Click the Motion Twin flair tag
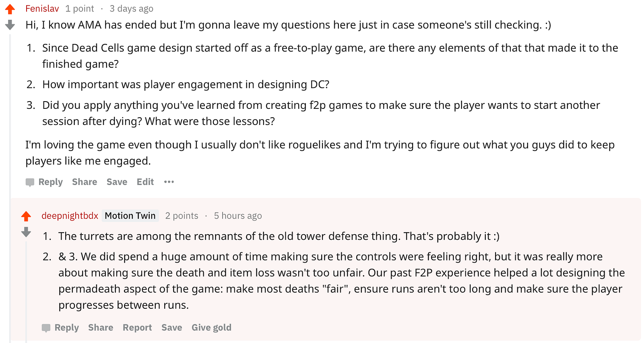This screenshot has height=343, width=644. tap(130, 216)
